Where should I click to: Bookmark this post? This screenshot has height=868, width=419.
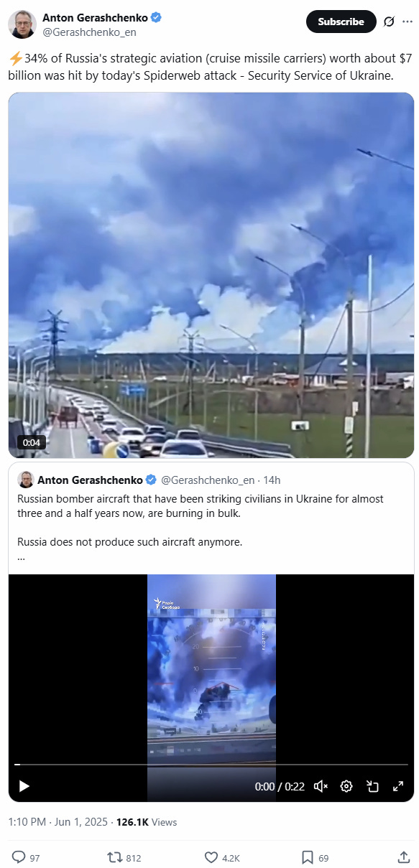tap(307, 857)
